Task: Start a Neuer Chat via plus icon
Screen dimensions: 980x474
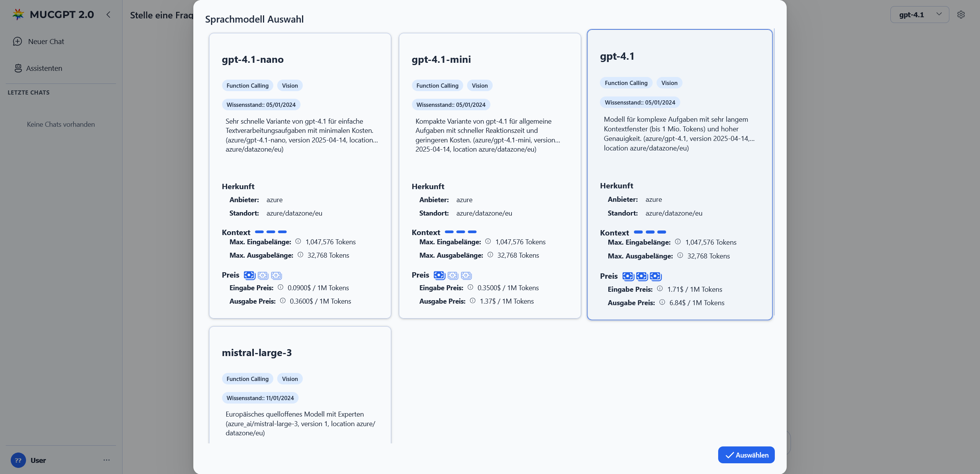Action: pos(18,41)
